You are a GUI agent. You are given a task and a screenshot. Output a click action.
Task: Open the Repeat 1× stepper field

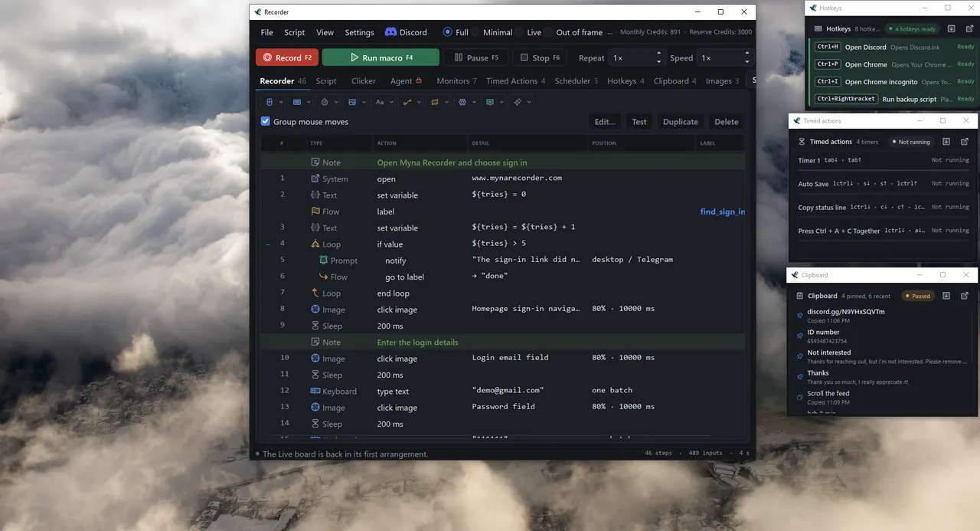click(636, 57)
